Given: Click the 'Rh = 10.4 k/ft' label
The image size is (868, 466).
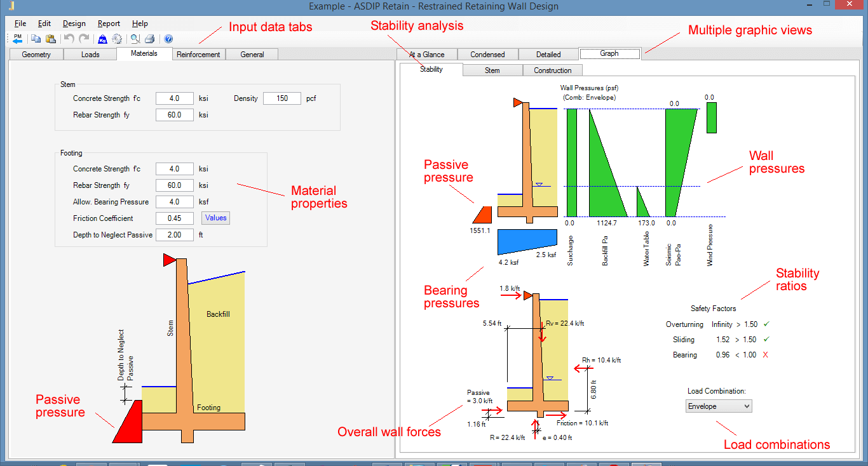Looking at the screenshot, I should 601,360.
